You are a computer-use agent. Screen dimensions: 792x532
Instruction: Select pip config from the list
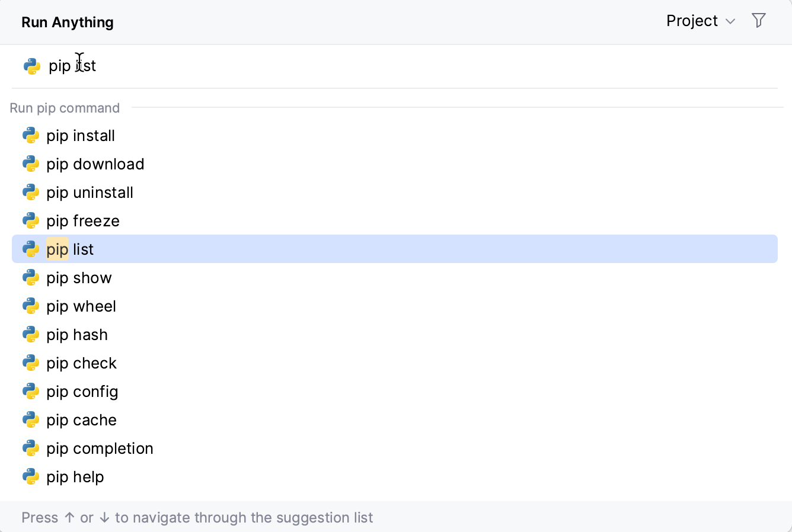click(82, 392)
